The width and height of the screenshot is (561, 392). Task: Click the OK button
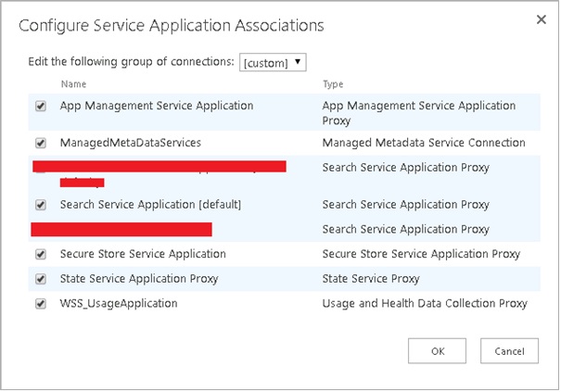tap(437, 351)
